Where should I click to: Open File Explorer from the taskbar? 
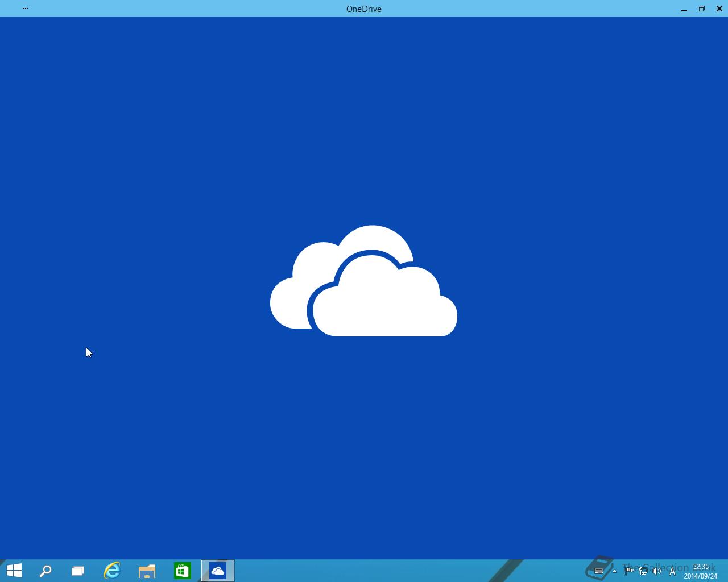(x=147, y=571)
